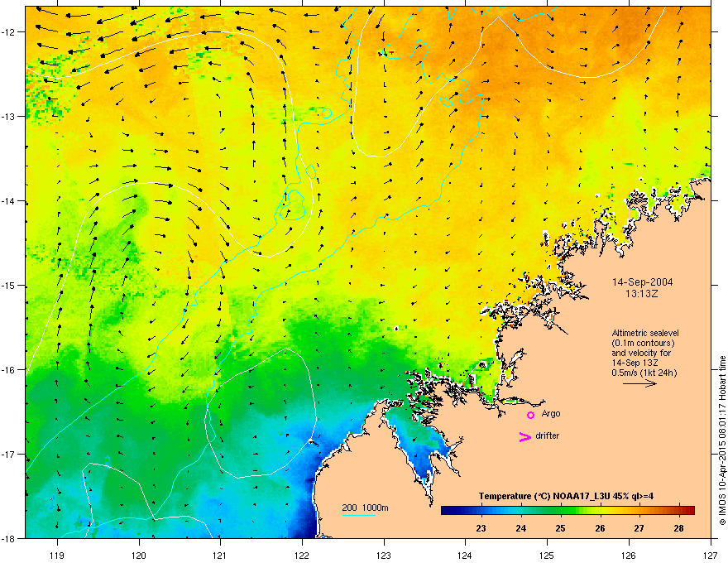Click the 'drifter' legend text
The height and width of the screenshot is (563, 728).
[548, 435]
